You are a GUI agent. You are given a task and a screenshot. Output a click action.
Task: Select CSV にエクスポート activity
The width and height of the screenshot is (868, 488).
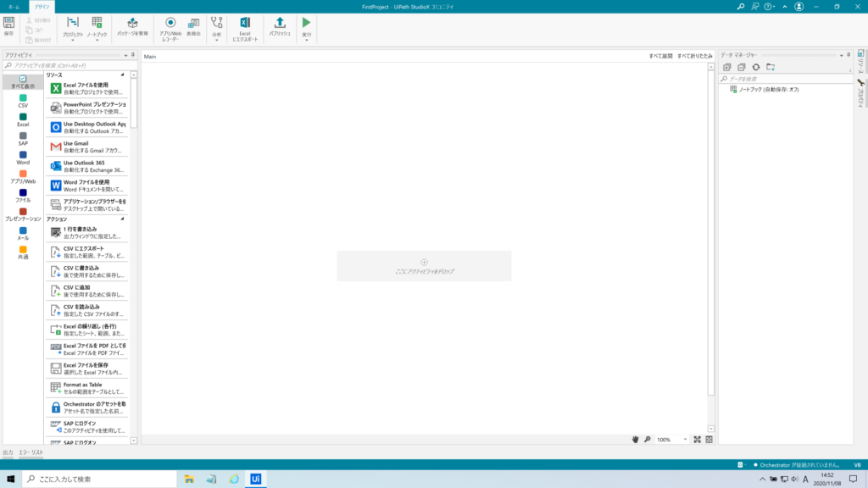(x=87, y=252)
